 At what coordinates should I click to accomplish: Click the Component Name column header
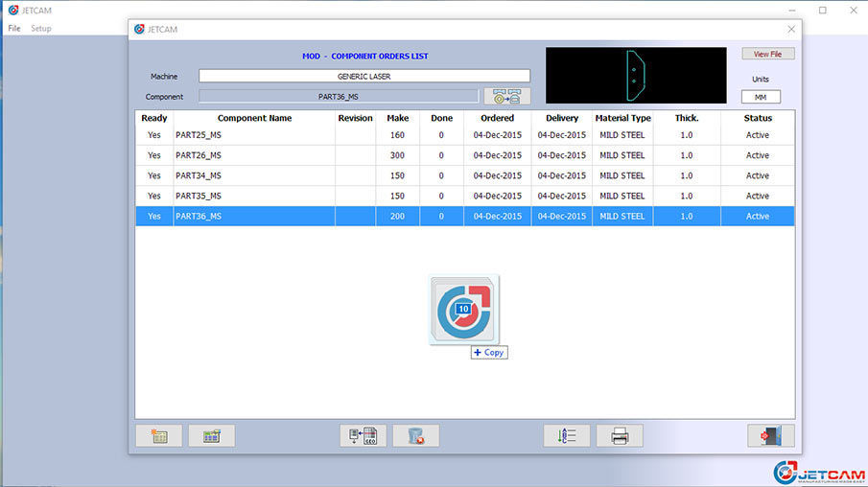coord(254,118)
